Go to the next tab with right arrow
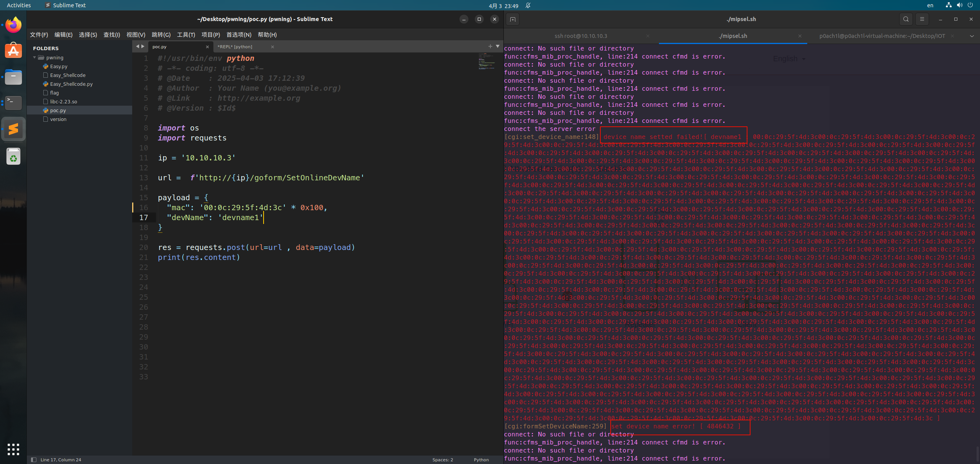Image resolution: width=980 pixels, height=464 pixels. [143, 46]
